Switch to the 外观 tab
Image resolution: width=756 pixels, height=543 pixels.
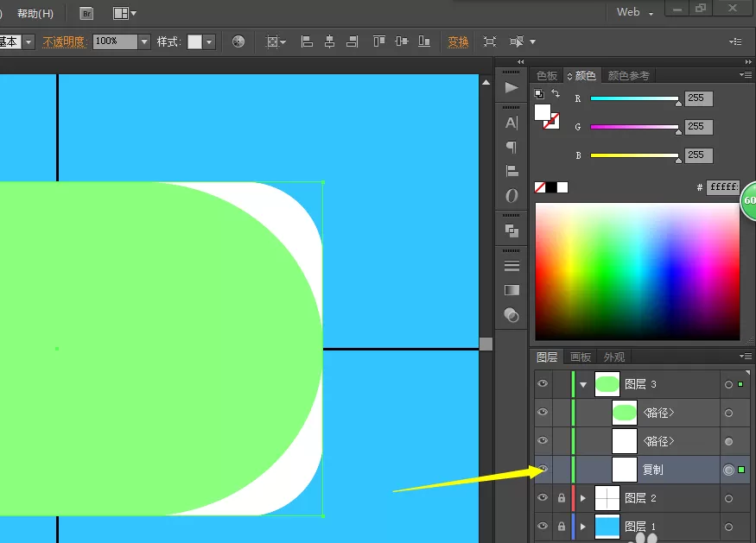pos(613,357)
